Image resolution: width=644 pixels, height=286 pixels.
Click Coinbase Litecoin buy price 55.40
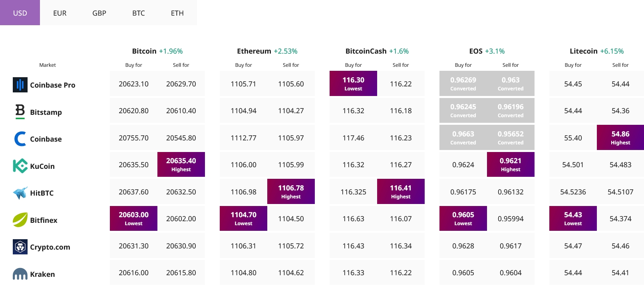tap(573, 138)
